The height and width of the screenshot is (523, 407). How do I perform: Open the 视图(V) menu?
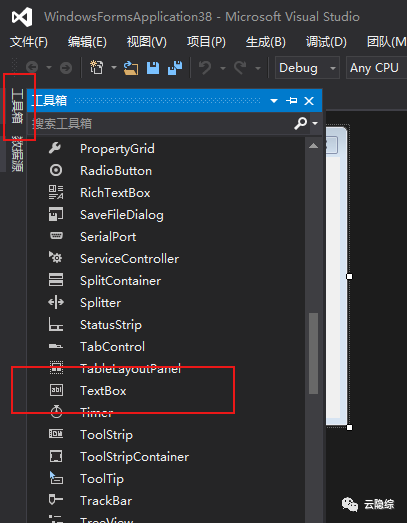(146, 42)
